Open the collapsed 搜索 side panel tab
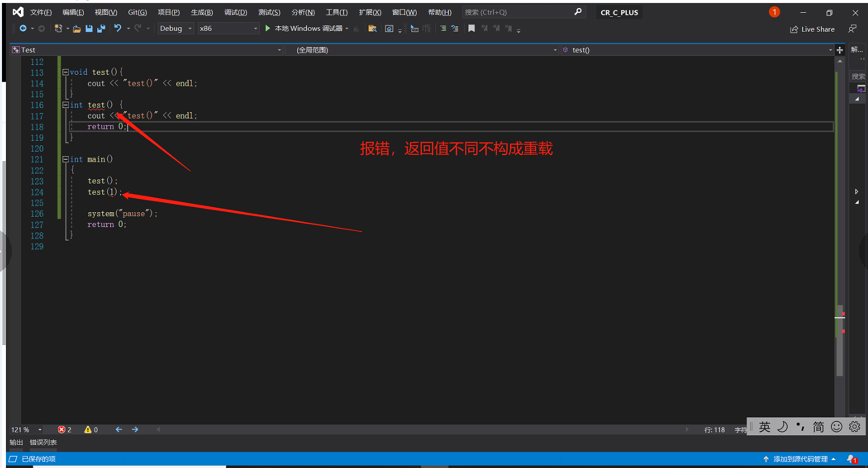Viewport: 868px width, 468px height. coord(858,76)
